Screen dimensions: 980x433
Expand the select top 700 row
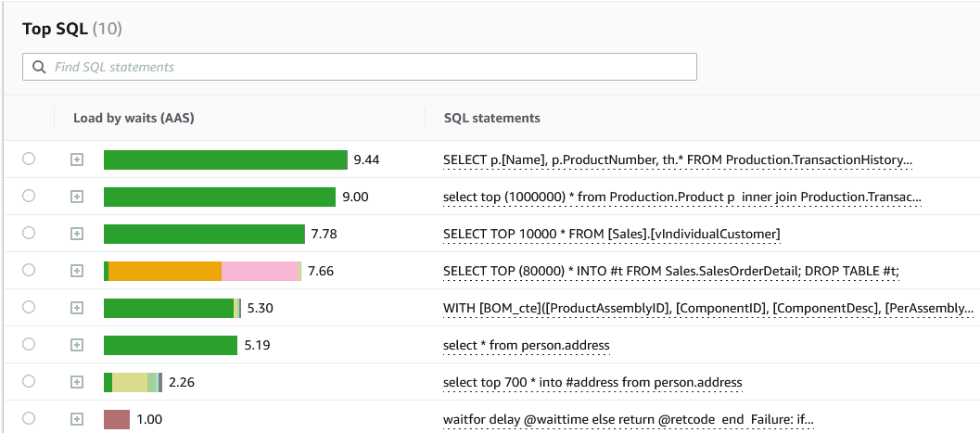pos(78,382)
